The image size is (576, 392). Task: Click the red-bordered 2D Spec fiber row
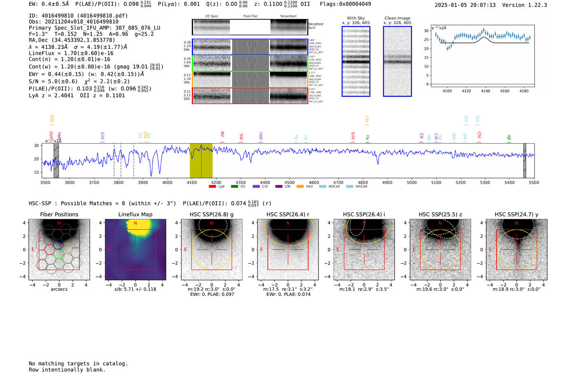tap(250, 96)
